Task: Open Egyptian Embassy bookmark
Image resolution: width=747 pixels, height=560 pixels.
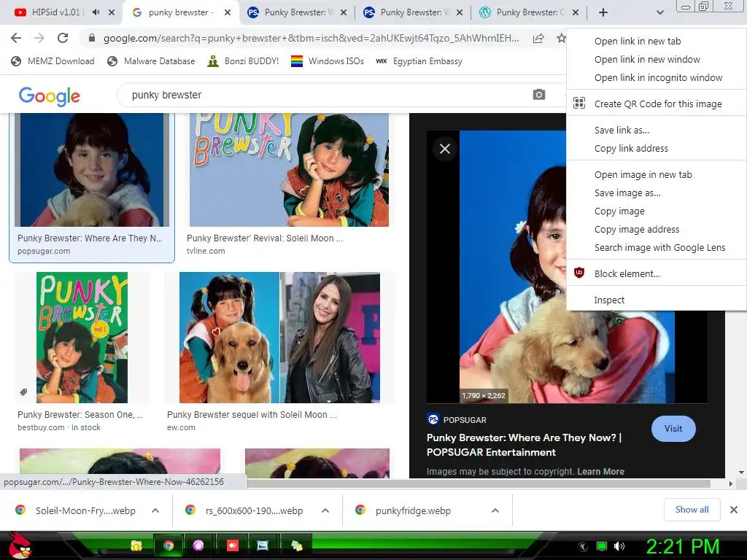Action: click(x=419, y=61)
